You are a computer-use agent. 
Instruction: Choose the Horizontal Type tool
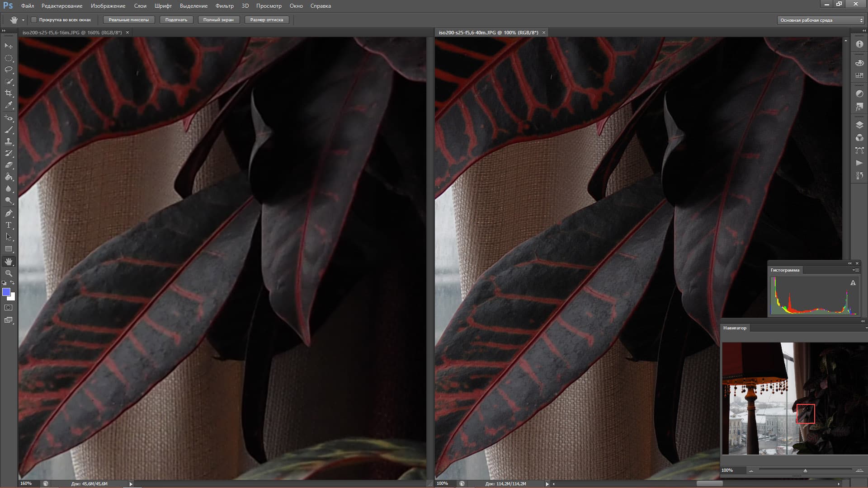pos(9,225)
